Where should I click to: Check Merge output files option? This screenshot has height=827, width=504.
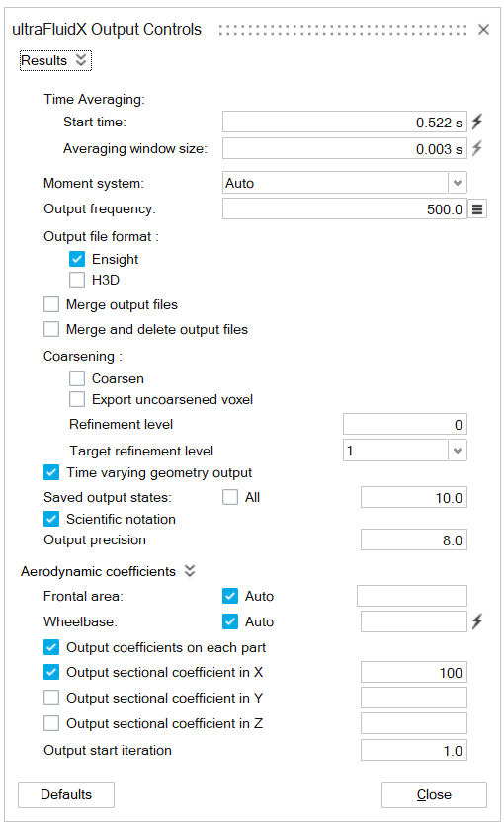51,304
